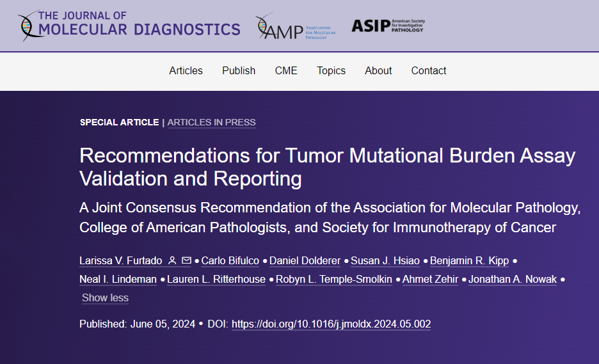599x364 pixels.
Task: Open the Contact navigation item
Action: pyautogui.click(x=429, y=71)
